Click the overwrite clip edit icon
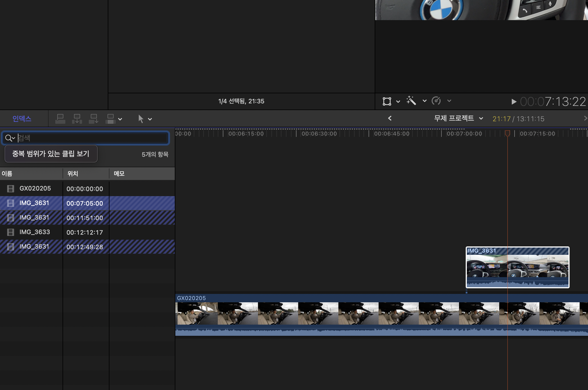The image size is (588, 390). pos(111,119)
